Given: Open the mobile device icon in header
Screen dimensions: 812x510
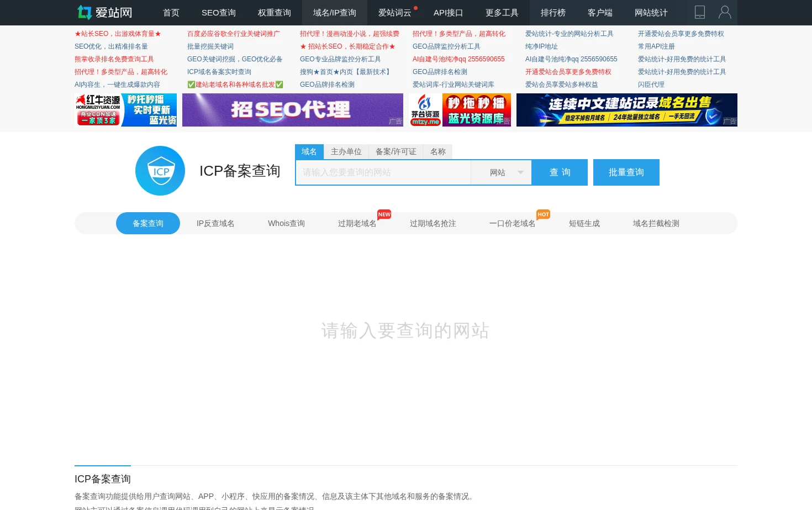Looking at the screenshot, I should tap(700, 12).
